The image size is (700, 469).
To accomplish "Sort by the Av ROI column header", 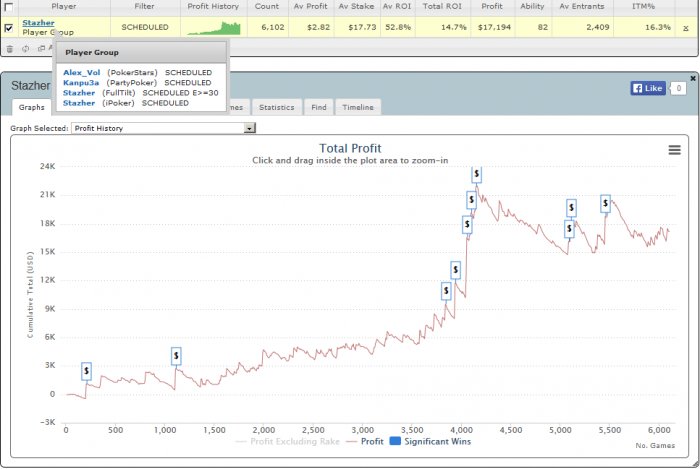I will (x=397, y=6).
